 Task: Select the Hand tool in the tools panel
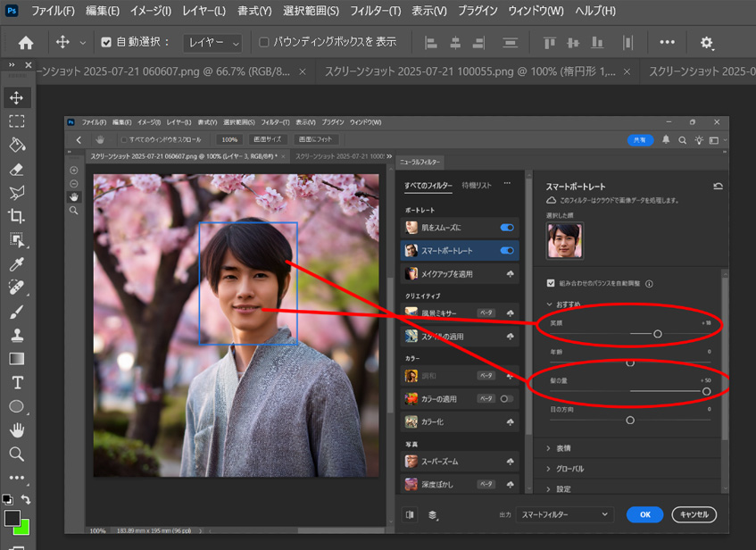pos(17,429)
